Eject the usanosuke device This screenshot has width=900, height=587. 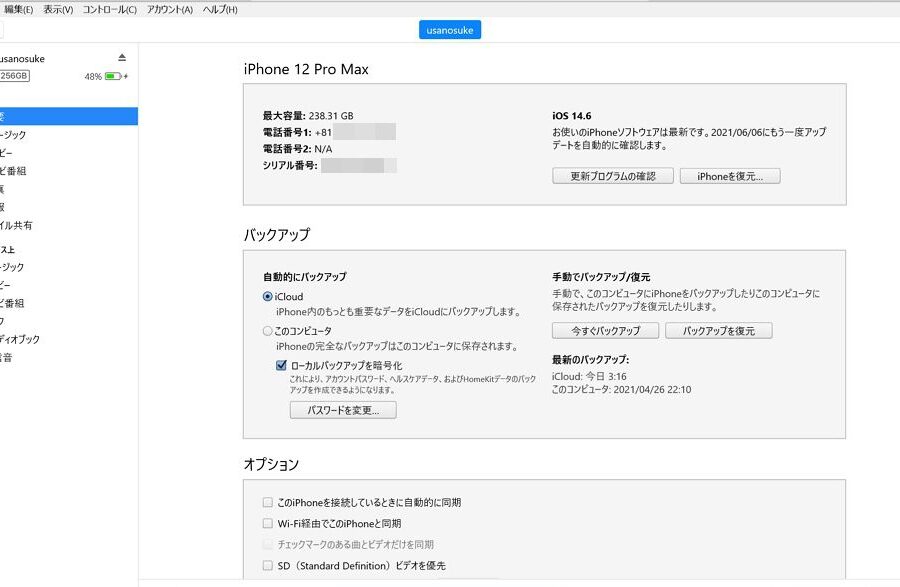(122, 57)
